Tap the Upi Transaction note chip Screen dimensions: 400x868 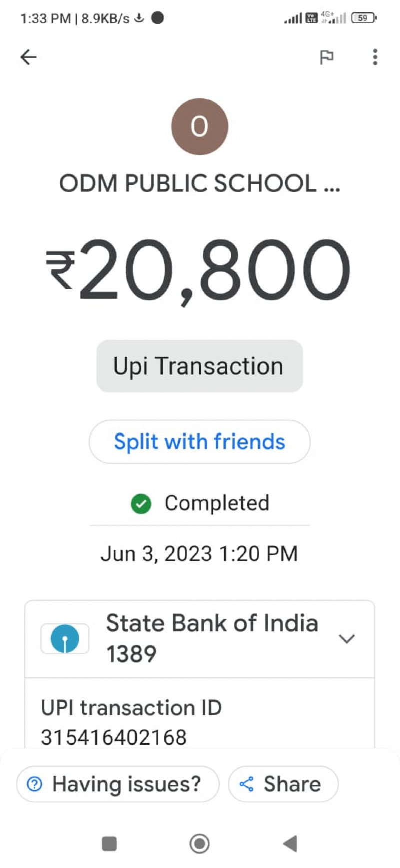click(x=199, y=366)
